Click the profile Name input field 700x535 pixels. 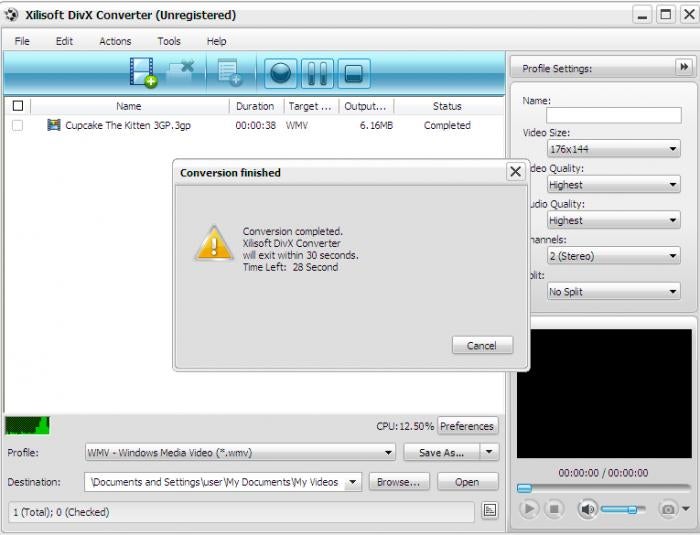point(613,115)
